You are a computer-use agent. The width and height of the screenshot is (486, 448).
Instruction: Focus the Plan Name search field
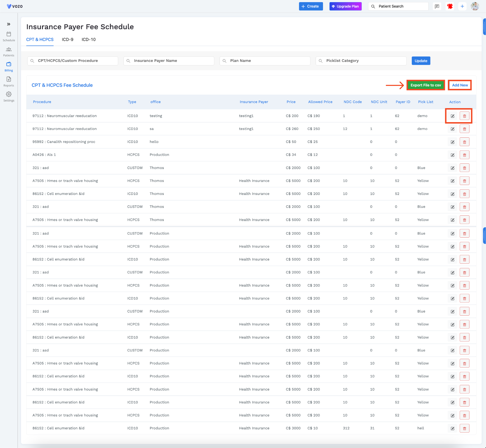(x=265, y=61)
